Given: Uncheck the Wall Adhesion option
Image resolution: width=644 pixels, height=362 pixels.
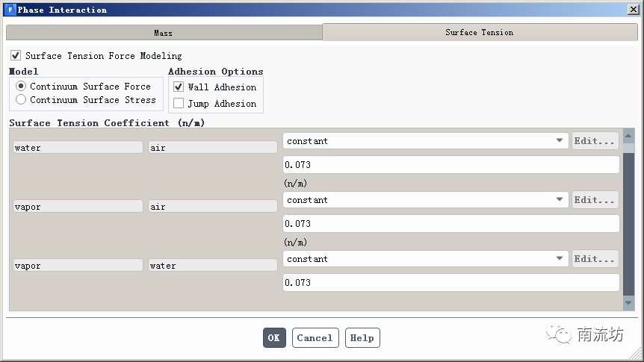Looking at the screenshot, I should click(x=179, y=87).
